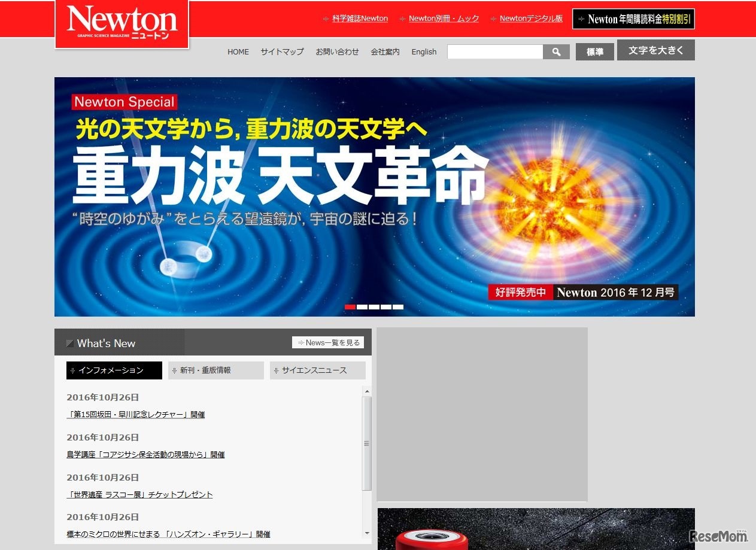The width and height of the screenshot is (756, 550).
Task: Open 会社案内 page
Action: (x=385, y=52)
